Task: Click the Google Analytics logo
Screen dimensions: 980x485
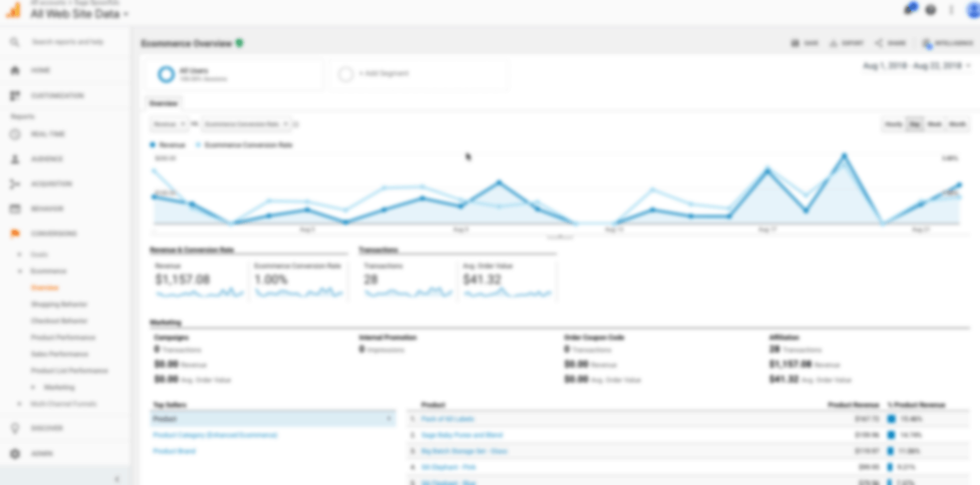Action: coord(13,10)
